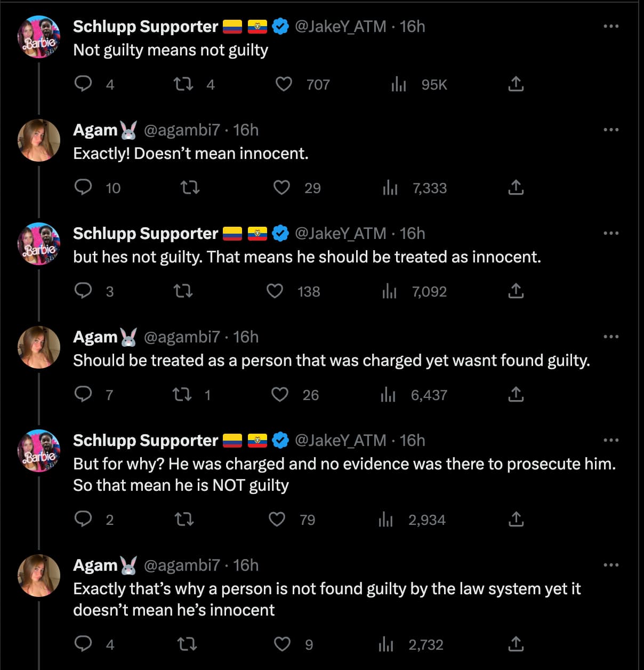Screen dimensions: 644x670
Task: Share the "Exactly! Doesn't mean innocent." tweet
Action: tap(516, 188)
